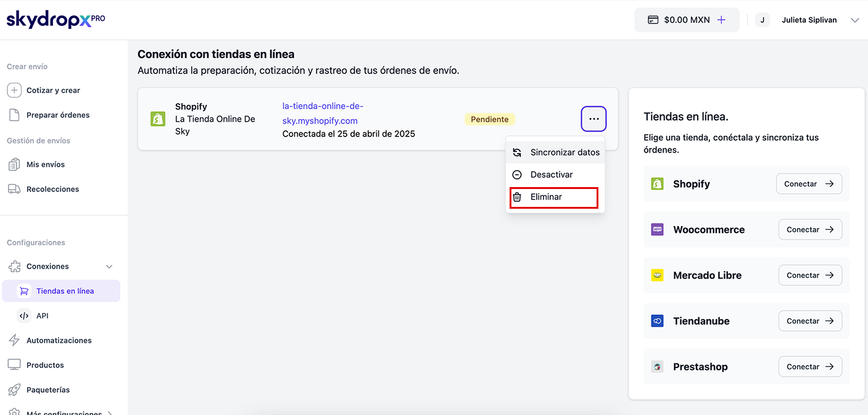868x415 pixels.
Task: Click the 'La Tienda Online De Sky' store name
Action: 215,125
